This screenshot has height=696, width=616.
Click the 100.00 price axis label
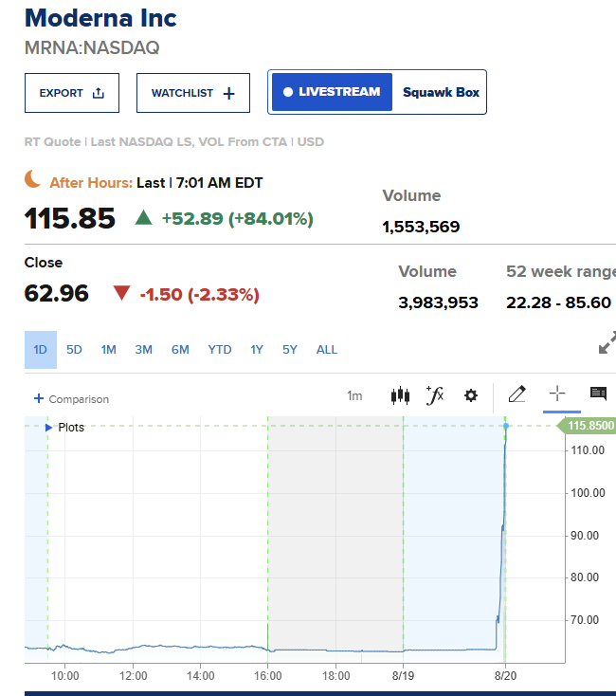tap(588, 493)
